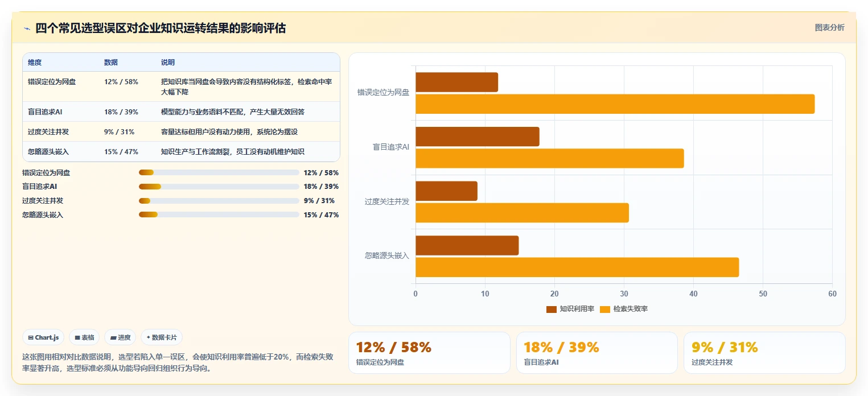Click the orange 检索失败率 bar for 盲目追求AI
Viewport: 868px width, 396px height.
(550, 158)
